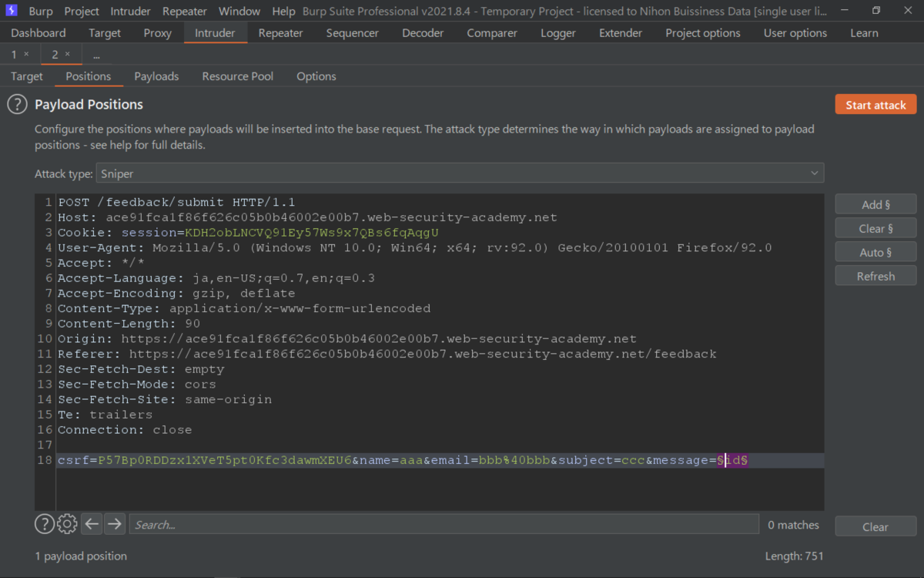The image size is (924, 578).
Task: Open Payload Positions help question mark icon
Action: tap(17, 104)
